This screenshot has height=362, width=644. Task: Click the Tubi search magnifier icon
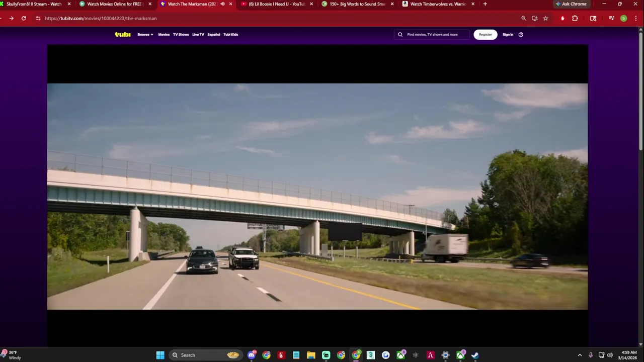(x=400, y=35)
